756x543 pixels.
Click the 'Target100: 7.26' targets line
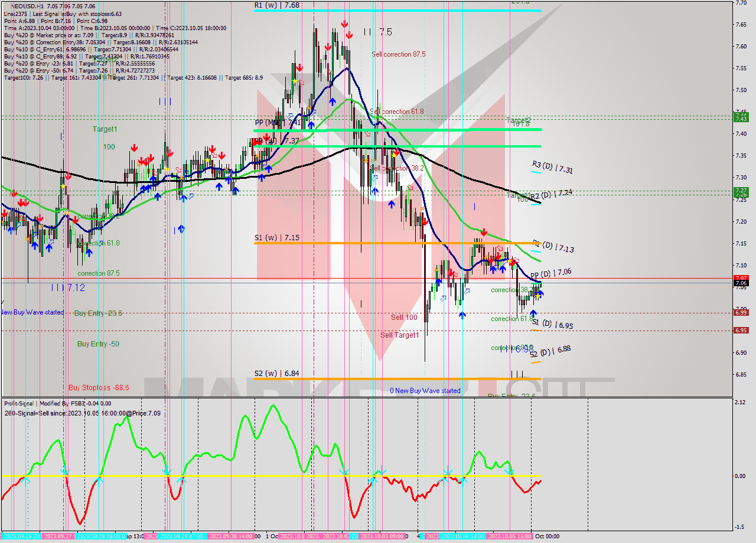133,77
